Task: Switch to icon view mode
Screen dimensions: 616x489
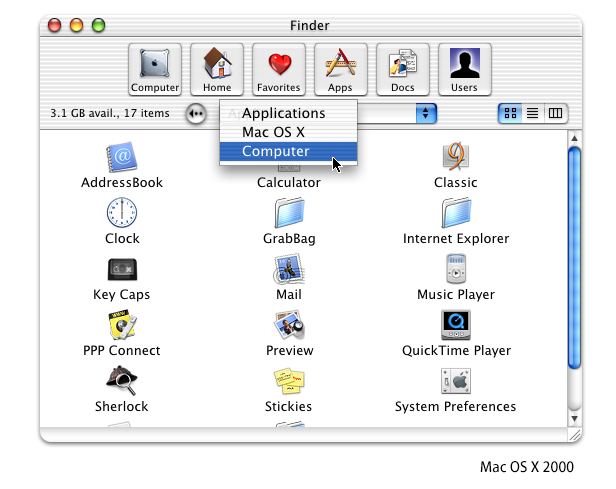Action: pos(511,113)
